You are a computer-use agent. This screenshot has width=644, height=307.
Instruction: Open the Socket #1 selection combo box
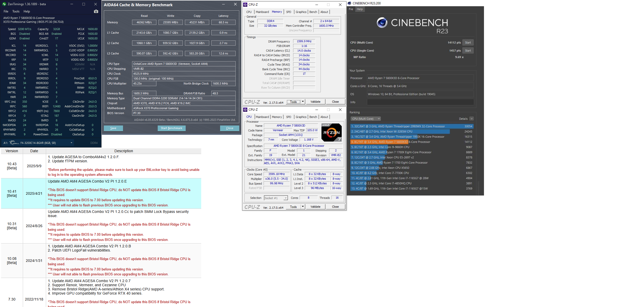[276, 198]
